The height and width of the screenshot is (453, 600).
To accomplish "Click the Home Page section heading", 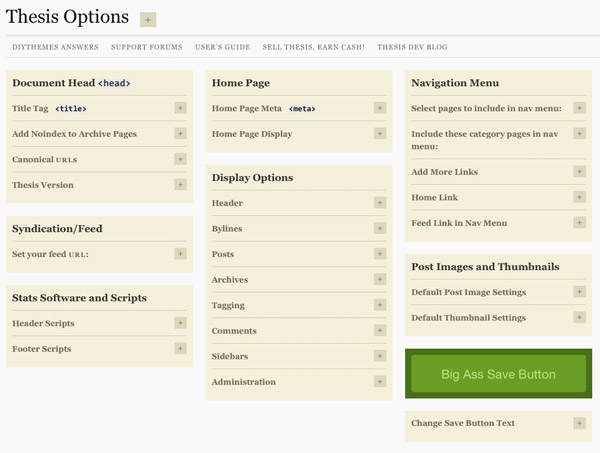I will tap(241, 83).
